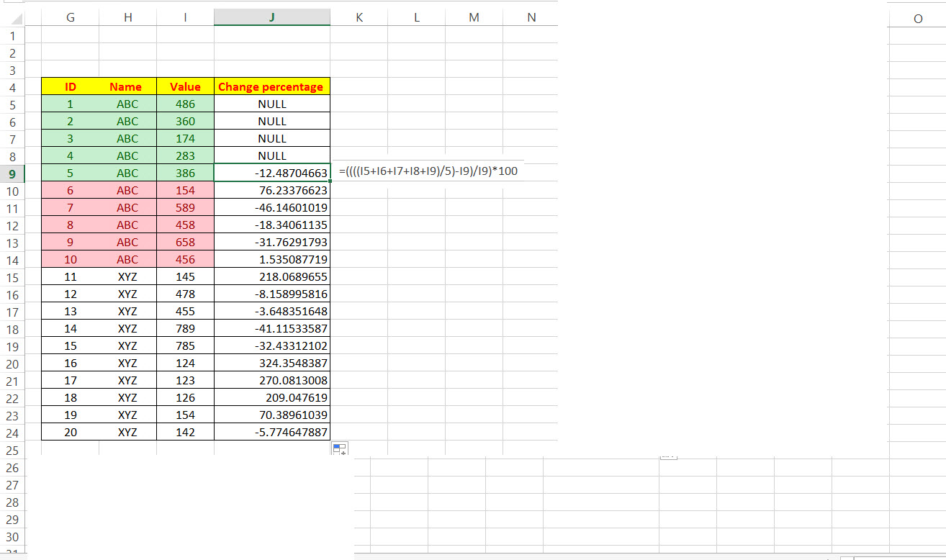Image resolution: width=946 pixels, height=560 pixels.
Task: Select row 24 header
Action: pos(12,433)
